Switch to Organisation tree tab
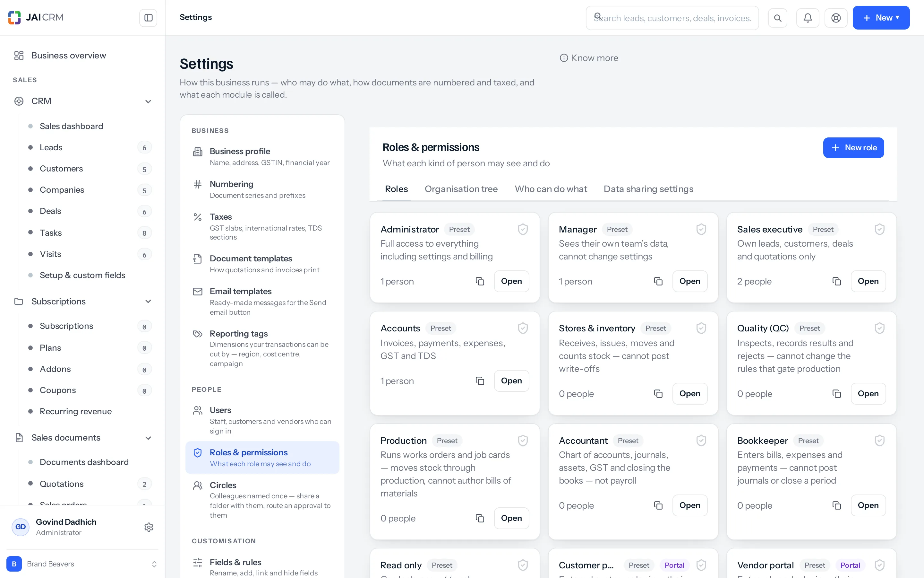Image resolution: width=924 pixels, height=578 pixels. click(x=461, y=189)
